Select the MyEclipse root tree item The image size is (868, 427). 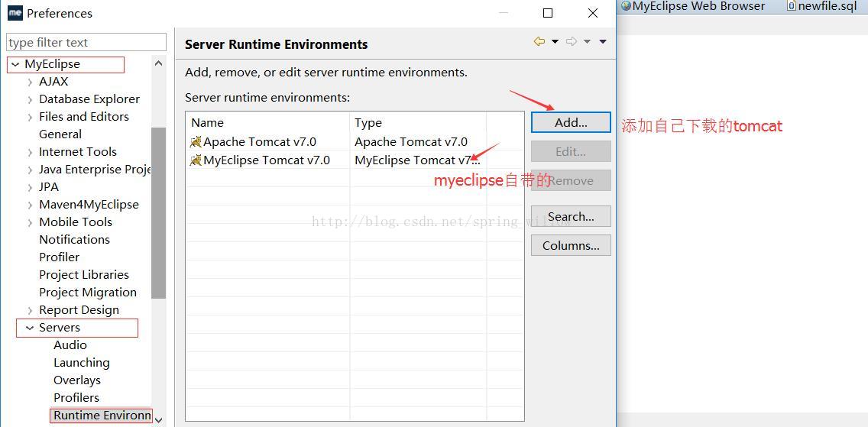pyautogui.click(x=52, y=64)
